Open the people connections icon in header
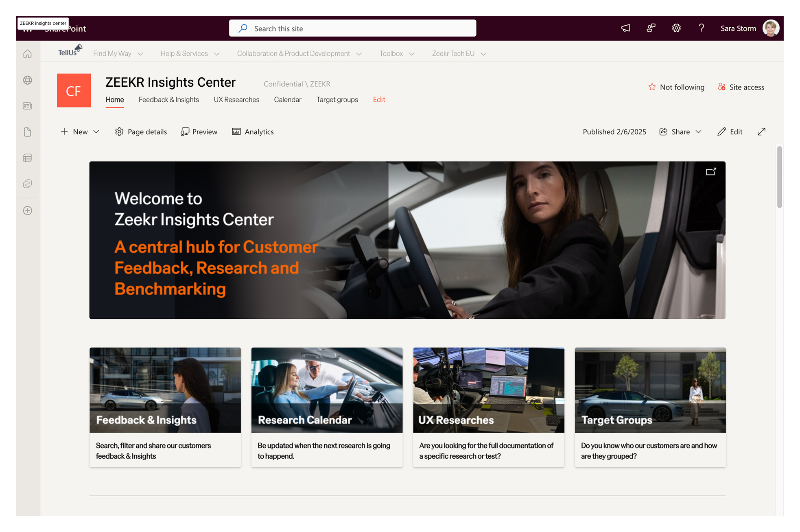 651,28
